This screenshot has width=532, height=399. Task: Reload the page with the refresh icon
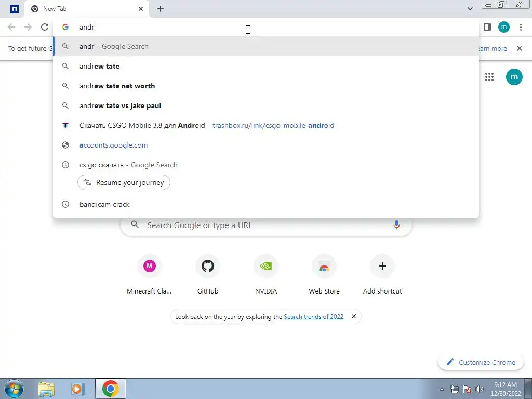click(45, 27)
